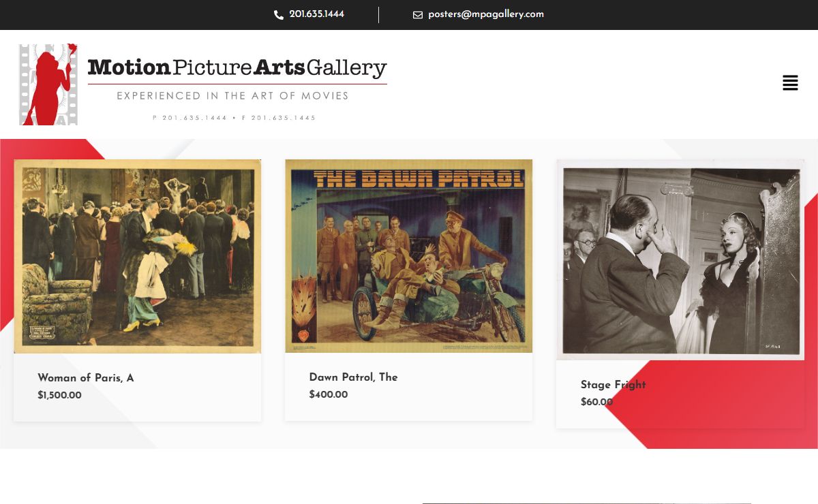Click the $1,500.00 price
Viewport: 818px width, 504px height.
point(60,396)
